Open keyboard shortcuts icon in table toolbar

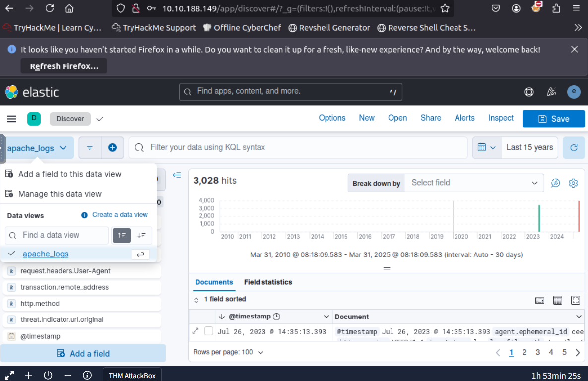pos(540,300)
